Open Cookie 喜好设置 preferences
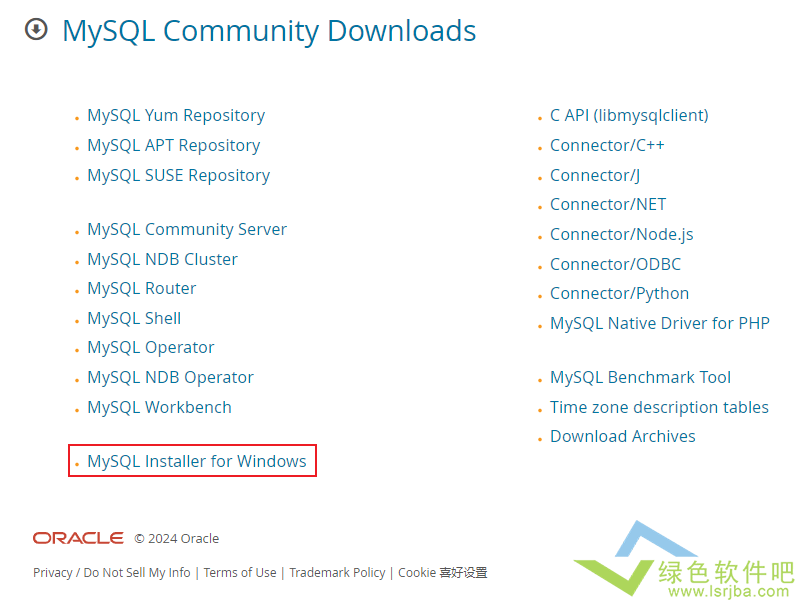Screen dimensions: 800x600 coord(442,573)
